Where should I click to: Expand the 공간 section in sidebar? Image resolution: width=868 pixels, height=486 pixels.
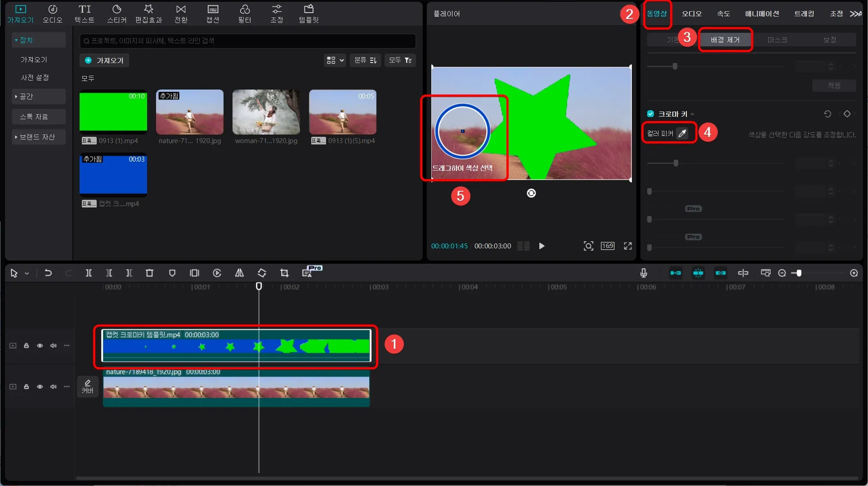pyautogui.click(x=38, y=96)
